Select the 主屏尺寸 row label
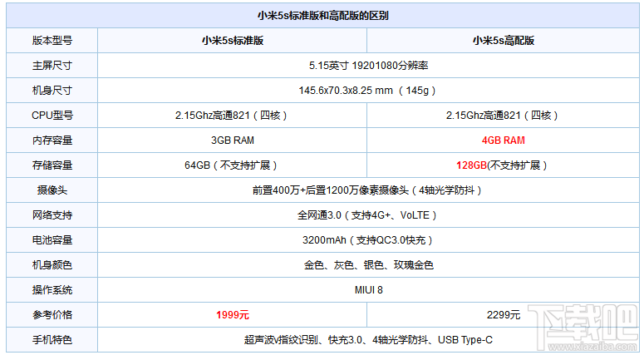 (x=52, y=66)
